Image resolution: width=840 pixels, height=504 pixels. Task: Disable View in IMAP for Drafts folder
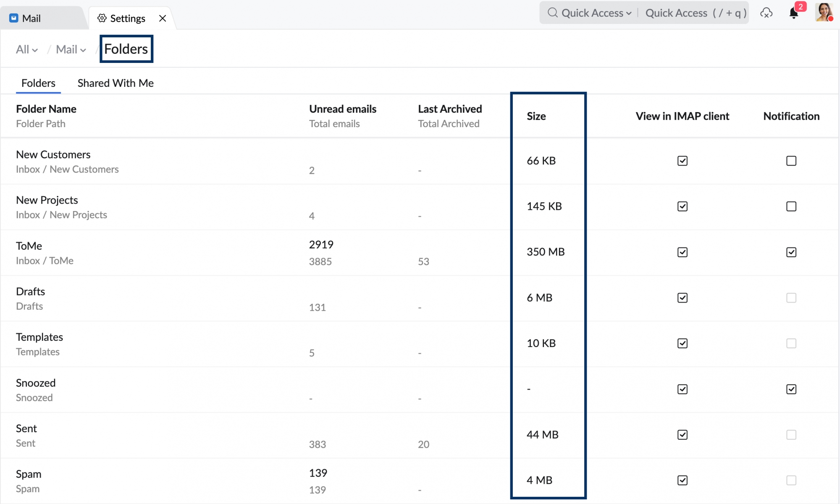682,298
